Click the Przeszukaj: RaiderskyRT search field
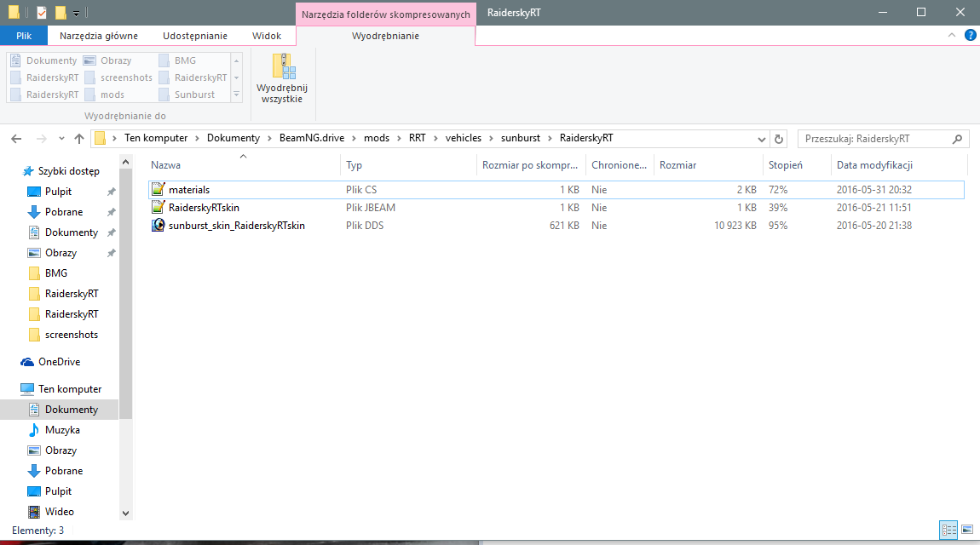 click(883, 139)
